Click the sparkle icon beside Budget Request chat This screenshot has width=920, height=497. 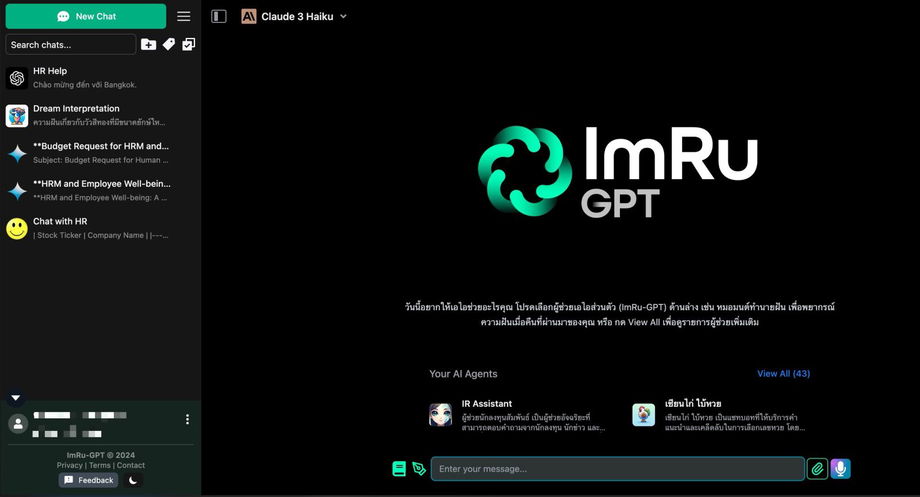point(17,153)
